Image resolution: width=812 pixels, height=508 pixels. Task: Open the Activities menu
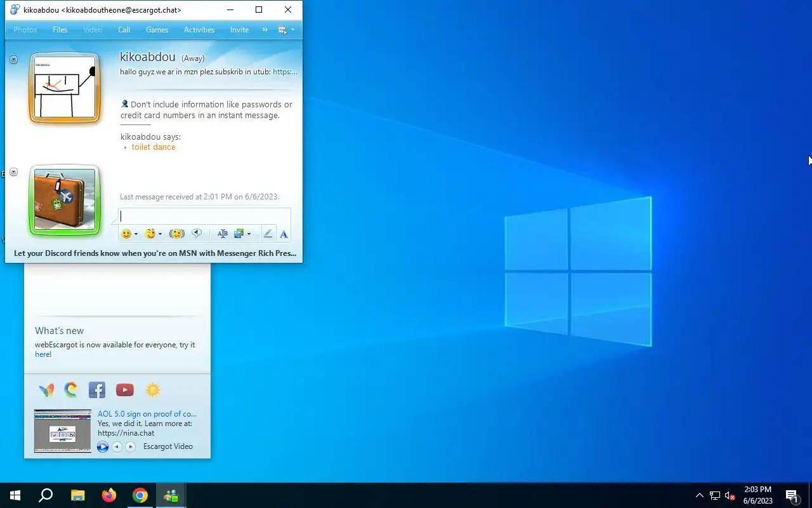click(199, 30)
